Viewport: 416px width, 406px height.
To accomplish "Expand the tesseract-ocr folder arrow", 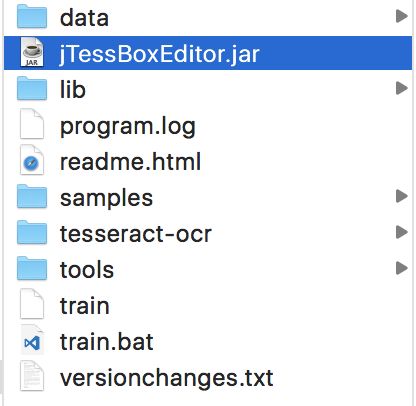I will (x=402, y=232).
